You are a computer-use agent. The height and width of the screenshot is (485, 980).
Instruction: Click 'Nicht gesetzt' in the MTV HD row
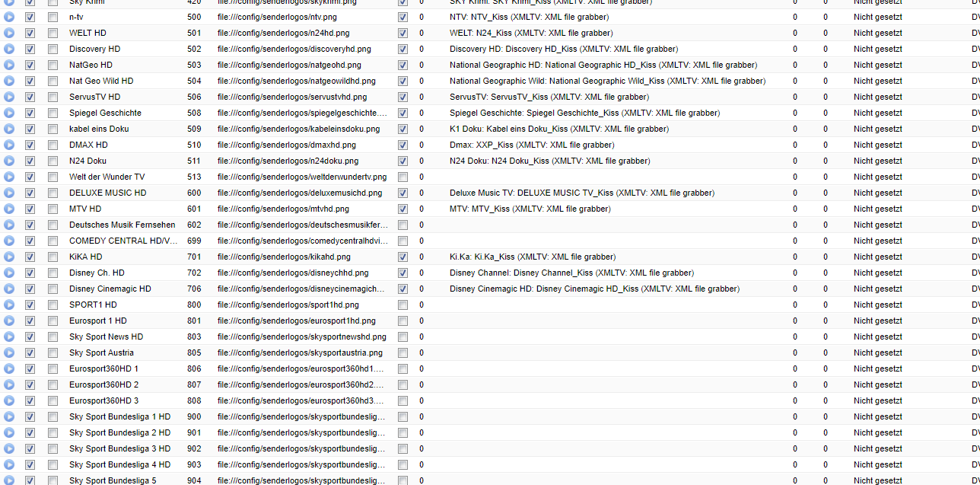coord(877,209)
